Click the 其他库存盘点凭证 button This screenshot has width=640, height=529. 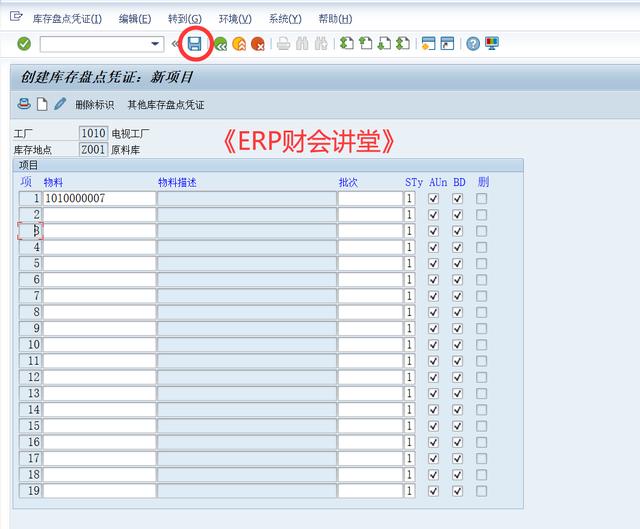[166, 105]
